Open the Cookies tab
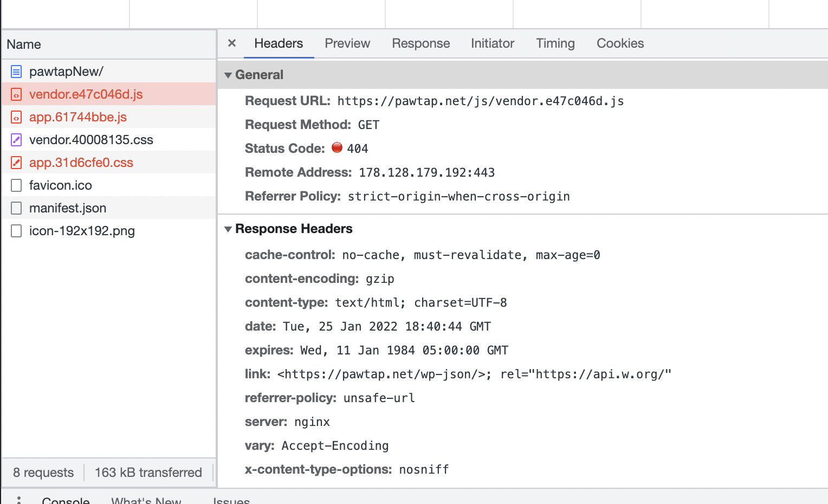 [x=620, y=43]
